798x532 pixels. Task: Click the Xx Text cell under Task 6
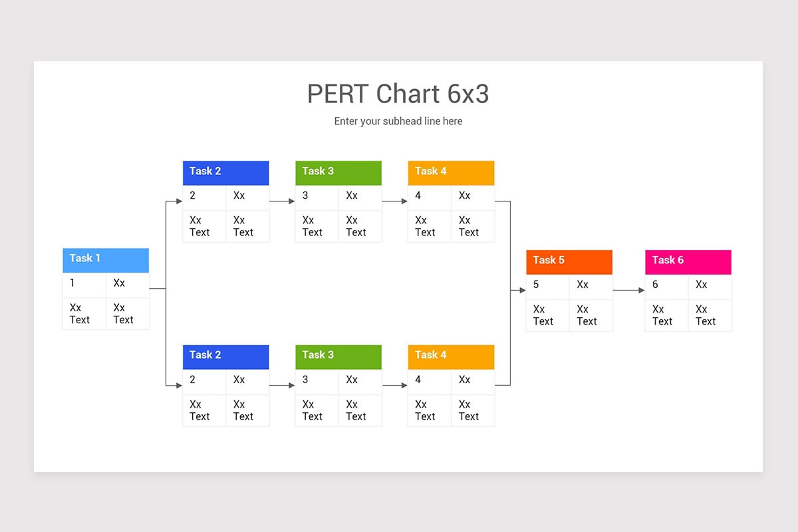(666, 314)
